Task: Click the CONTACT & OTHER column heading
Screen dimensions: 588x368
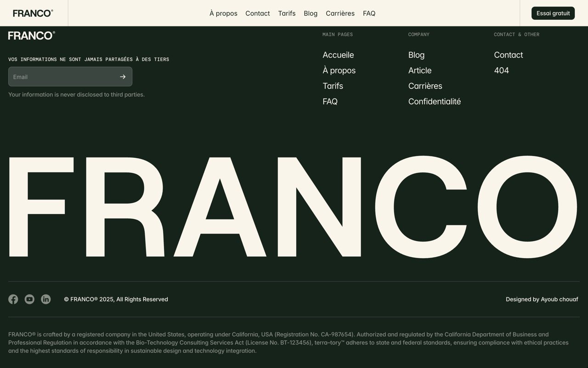Action: click(x=517, y=34)
